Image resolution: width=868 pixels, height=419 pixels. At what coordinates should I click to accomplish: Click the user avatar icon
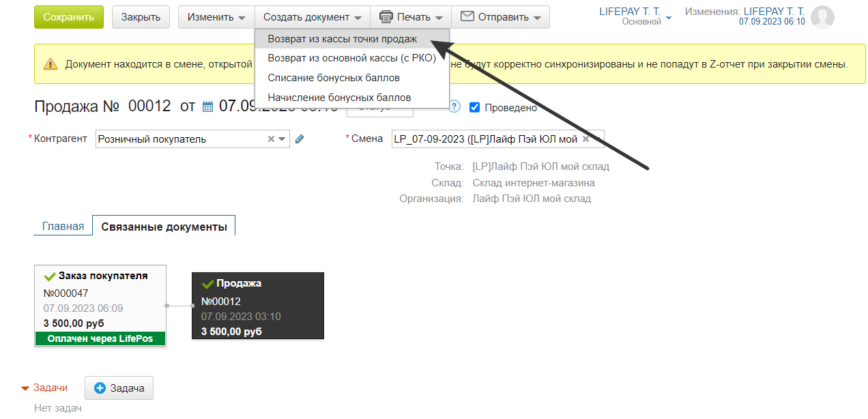[822, 17]
